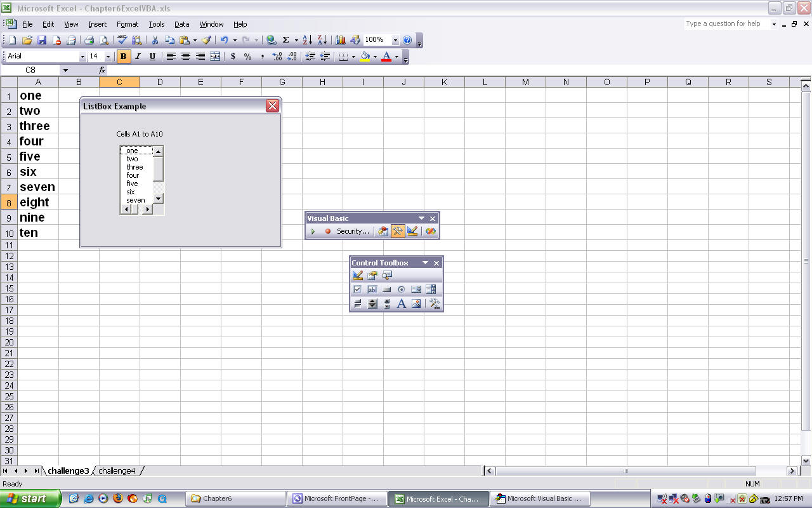
Task: Select the List Box control tool
Action: (x=416, y=290)
